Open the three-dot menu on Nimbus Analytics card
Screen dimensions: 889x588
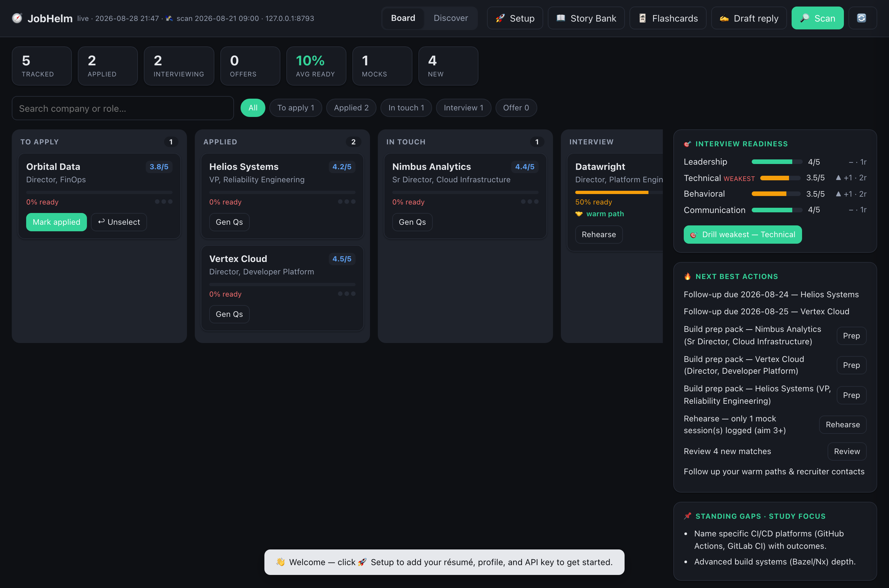pyautogui.click(x=530, y=202)
